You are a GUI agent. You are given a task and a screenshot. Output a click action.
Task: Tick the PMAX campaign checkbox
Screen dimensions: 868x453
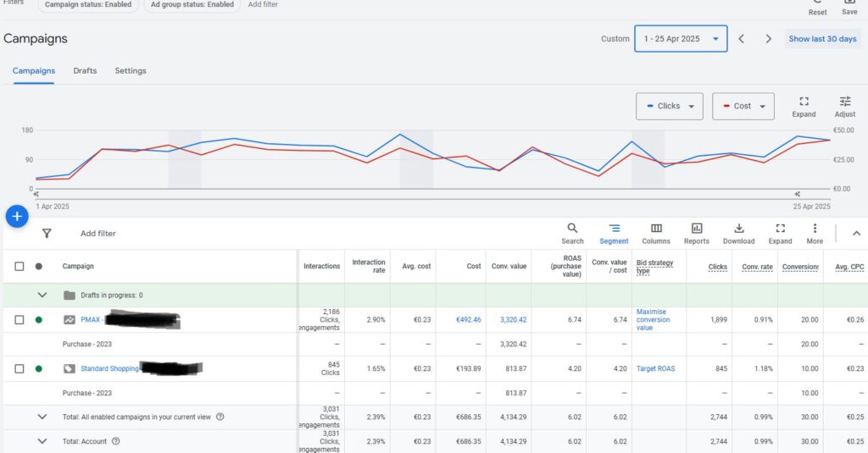[x=19, y=320]
